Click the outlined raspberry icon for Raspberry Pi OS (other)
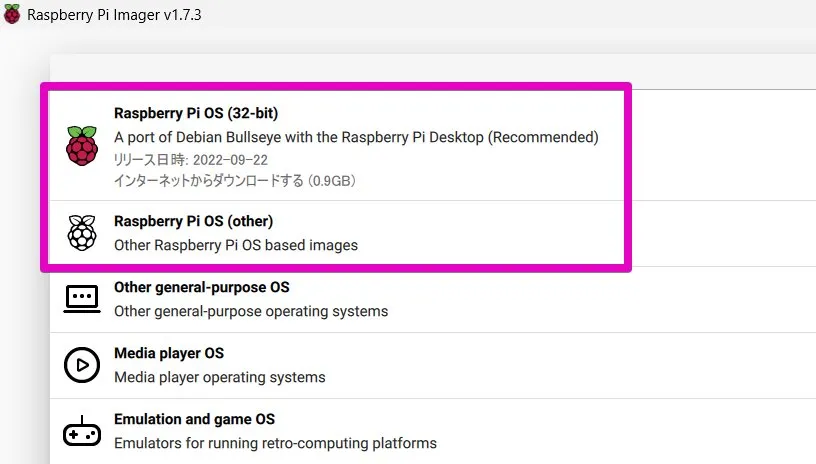This screenshot has height=464, width=816. (x=82, y=233)
